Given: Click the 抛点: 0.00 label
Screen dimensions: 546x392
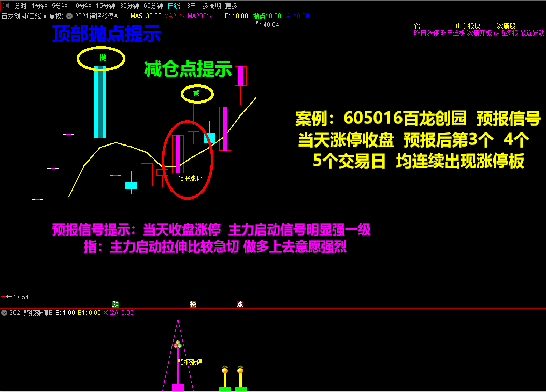Looking at the screenshot, I should click(267, 16).
